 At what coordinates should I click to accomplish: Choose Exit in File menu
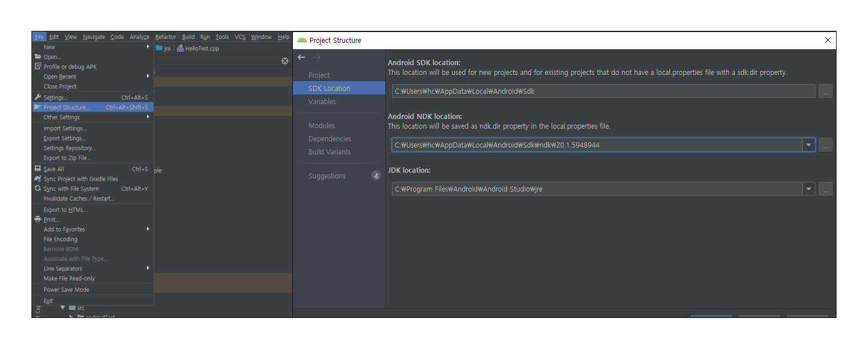tap(48, 301)
